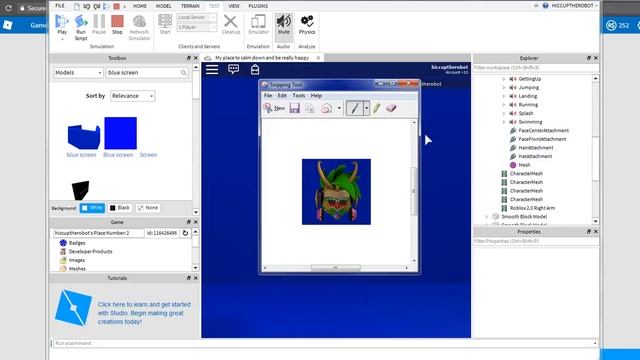
Task: Open Snipping Tool Tools menu
Action: 299,96
